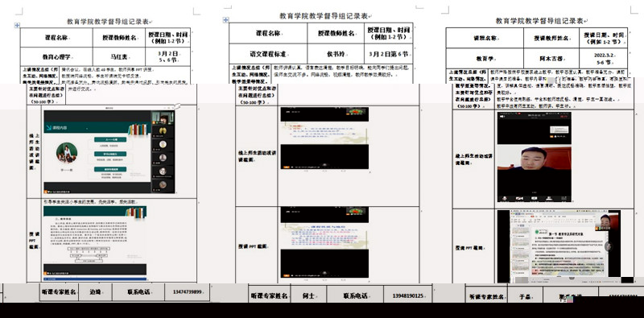The width and height of the screenshot is (644, 318).
Task: Select the 教育心理学 course name cell
Action: pyautogui.click(x=56, y=56)
